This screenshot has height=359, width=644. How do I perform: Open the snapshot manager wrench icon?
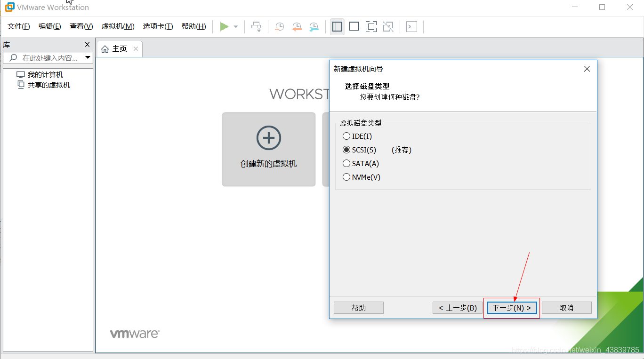(314, 27)
